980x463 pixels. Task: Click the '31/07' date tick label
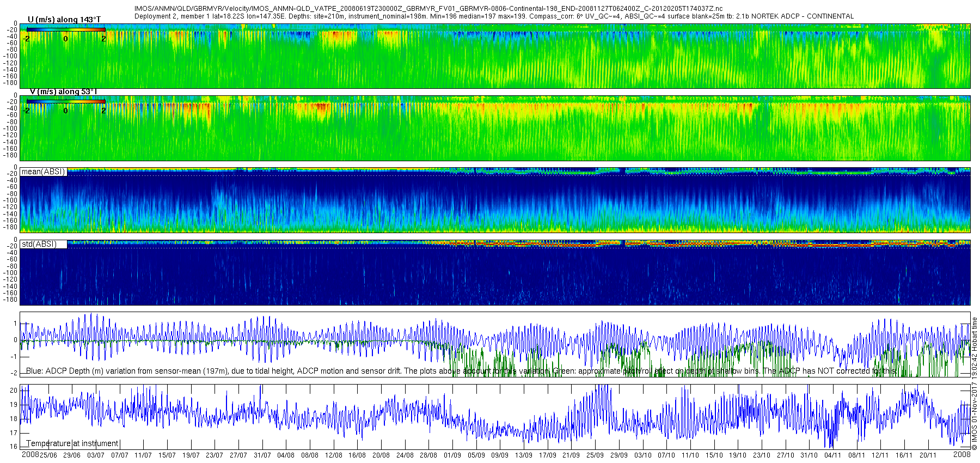coord(262,455)
